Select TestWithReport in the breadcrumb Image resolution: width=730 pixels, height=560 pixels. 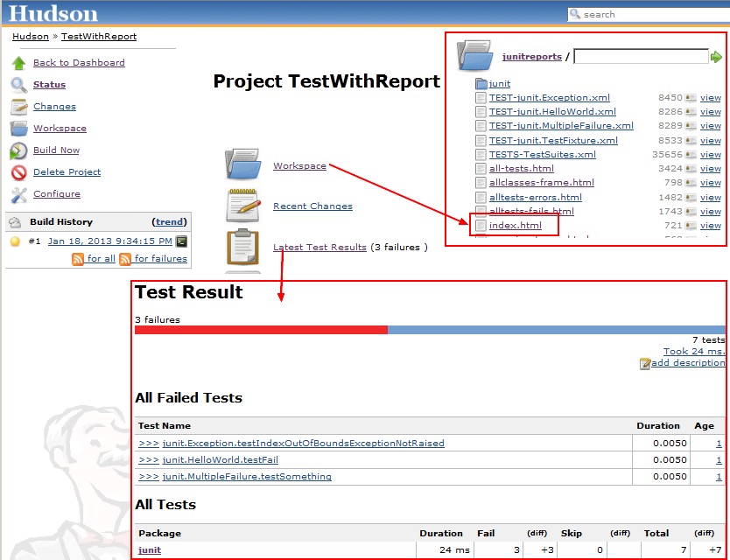(x=98, y=37)
